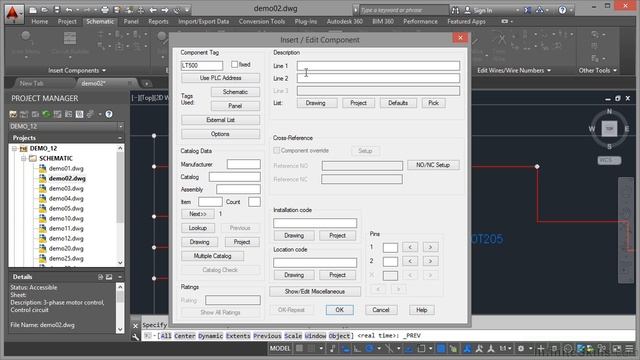Image resolution: width=640 pixels, height=360 pixels.
Task: Switch to the Panel ribbon tab
Action: point(131,22)
